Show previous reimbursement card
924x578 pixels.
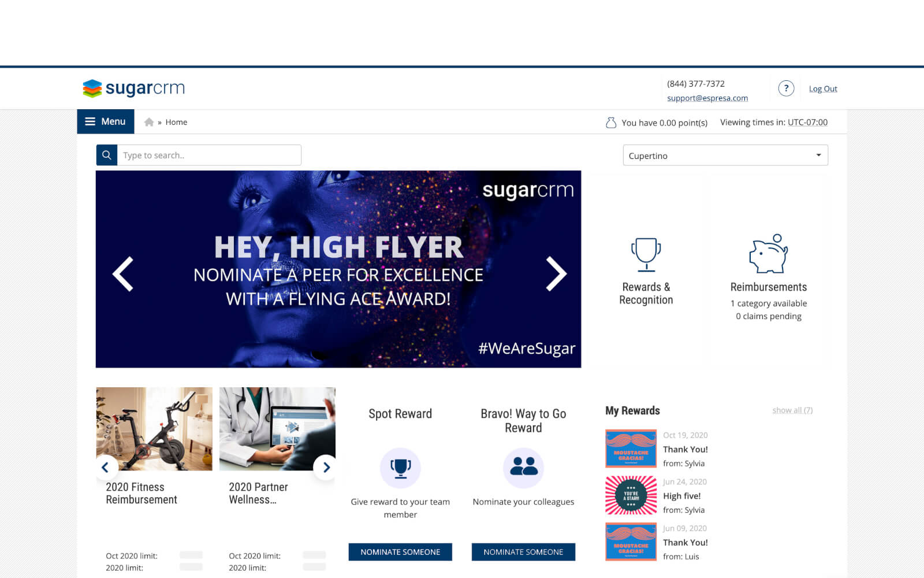tap(105, 467)
